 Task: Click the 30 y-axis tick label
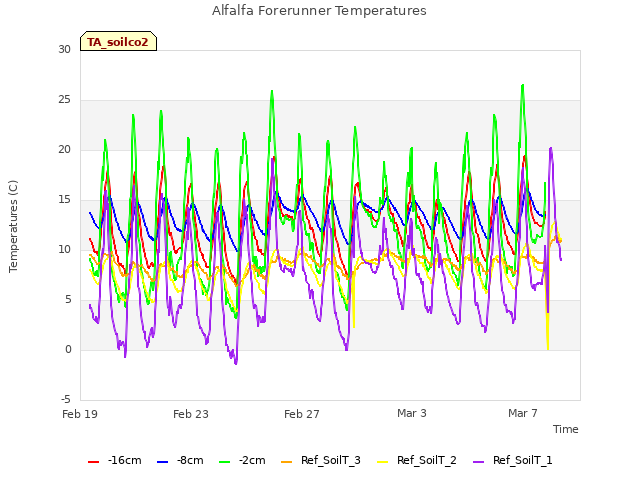(x=64, y=50)
